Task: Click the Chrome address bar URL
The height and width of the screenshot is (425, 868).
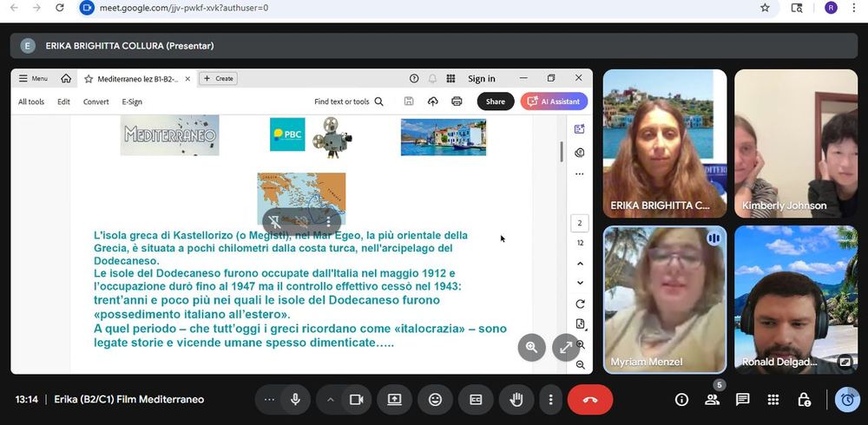Action: 184,8
